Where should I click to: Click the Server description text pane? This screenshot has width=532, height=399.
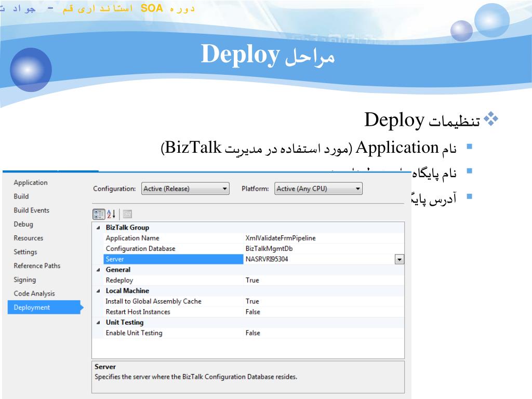pyautogui.click(x=248, y=377)
